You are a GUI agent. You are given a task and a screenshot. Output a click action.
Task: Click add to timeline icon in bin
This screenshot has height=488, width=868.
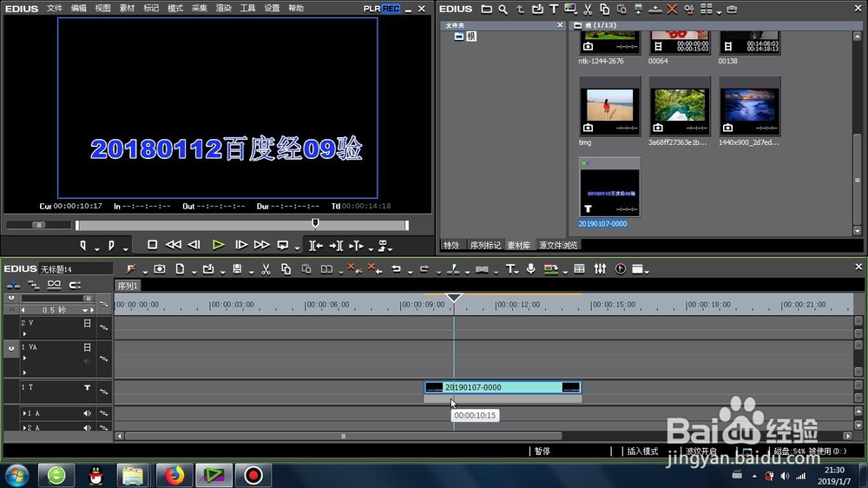pos(654,9)
